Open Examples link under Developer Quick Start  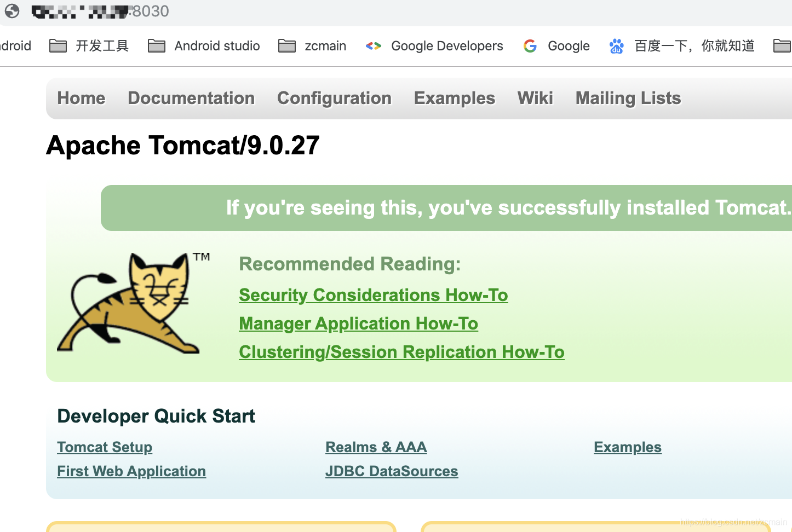click(628, 447)
